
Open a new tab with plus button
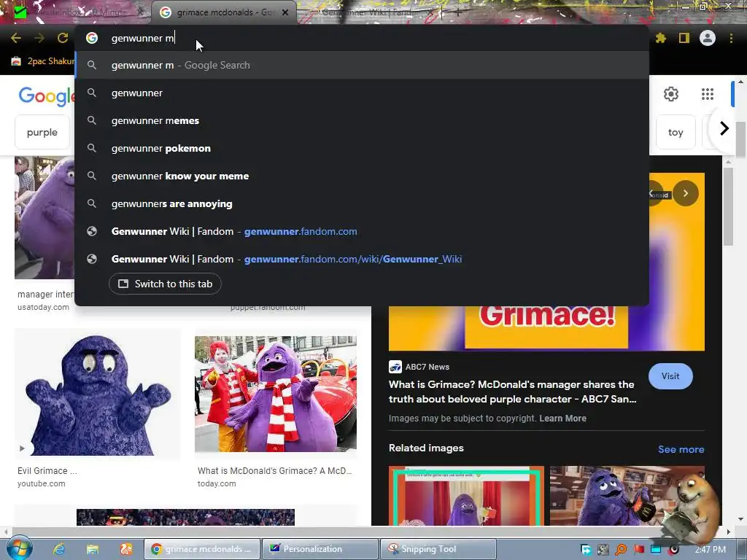[458, 13]
